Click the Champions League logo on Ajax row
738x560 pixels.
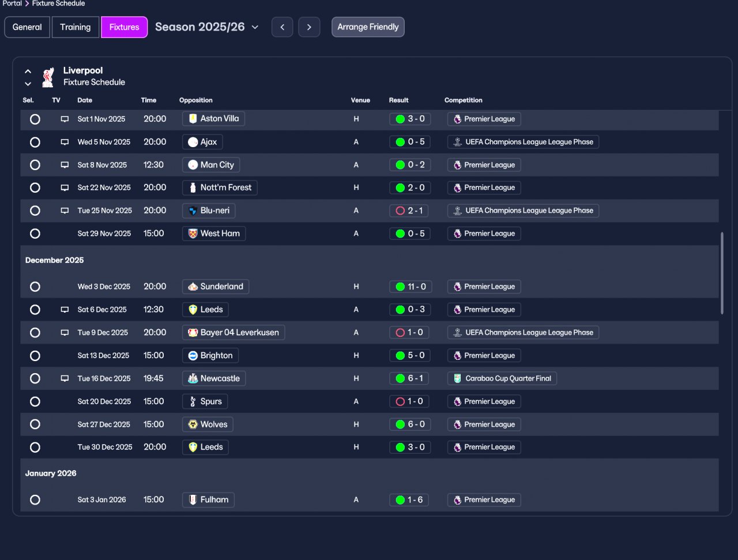pyautogui.click(x=458, y=142)
